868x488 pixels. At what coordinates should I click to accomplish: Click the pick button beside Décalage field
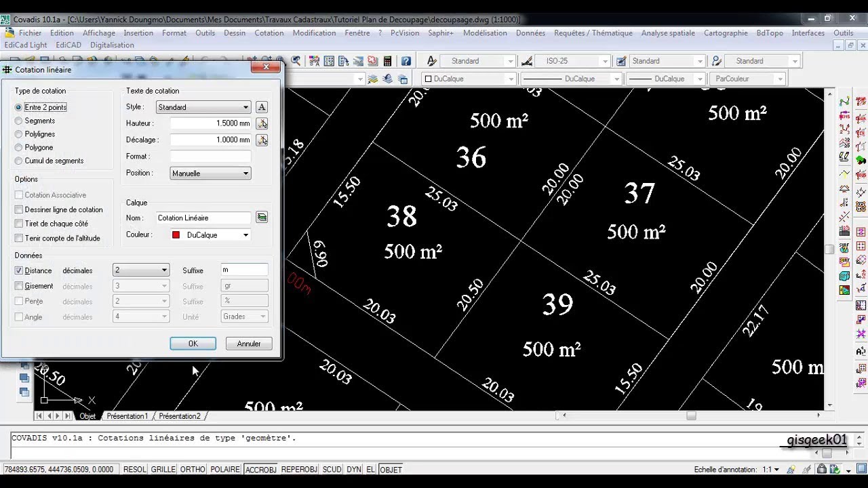point(262,140)
